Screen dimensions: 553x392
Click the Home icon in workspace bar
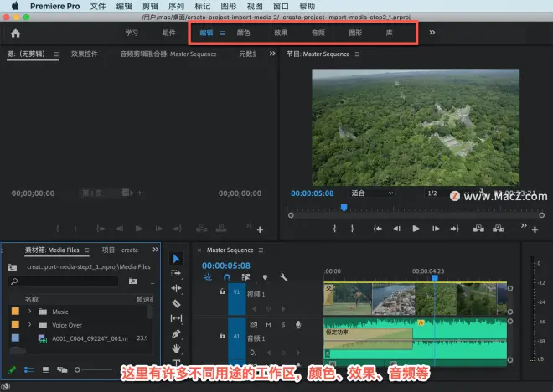(x=16, y=34)
